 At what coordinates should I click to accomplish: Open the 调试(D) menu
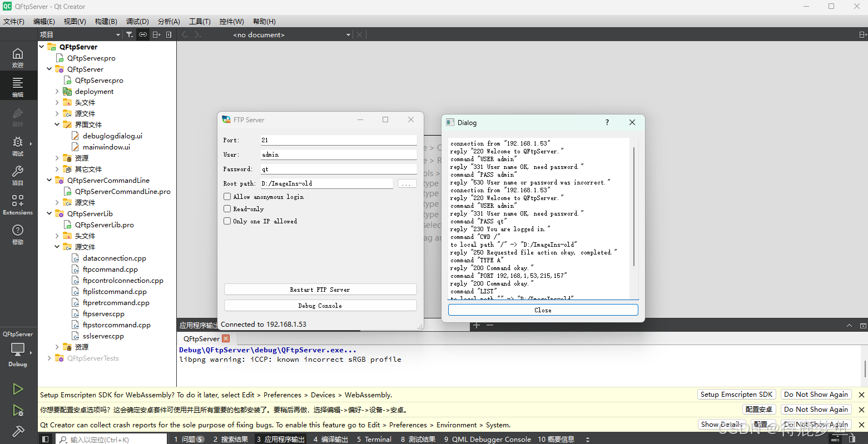pyautogui.click(x=137, y=21)
